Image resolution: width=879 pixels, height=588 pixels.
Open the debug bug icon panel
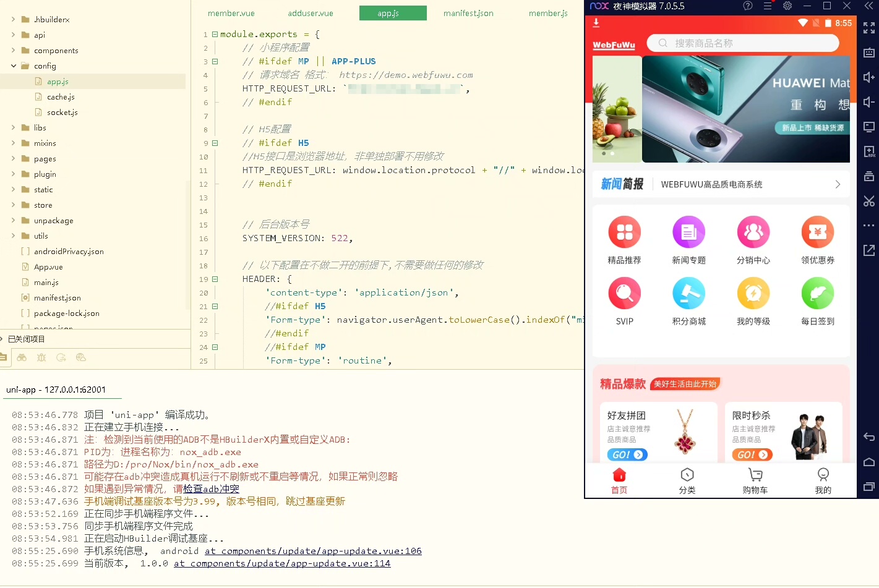click(41, 357)
